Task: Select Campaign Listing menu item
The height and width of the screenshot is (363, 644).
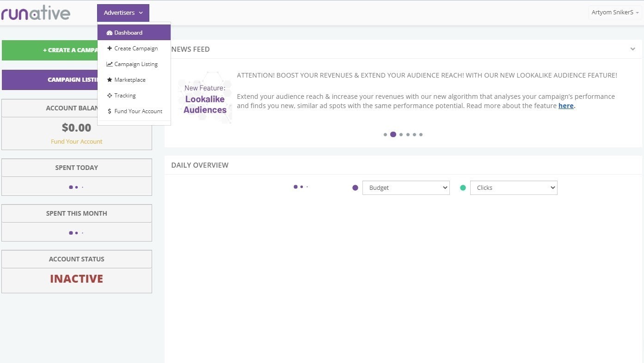Action: (134, 64)
